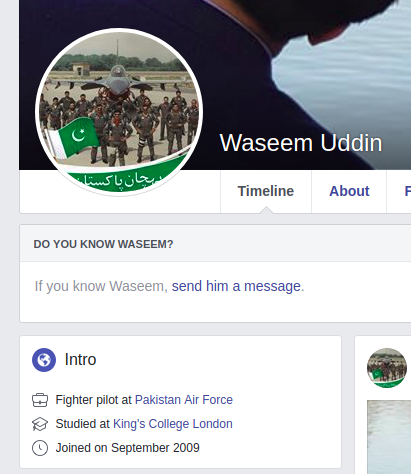The width and height of the screenshot is (411, 474).
Task: Click the Intro section heading
Action: 80,360
